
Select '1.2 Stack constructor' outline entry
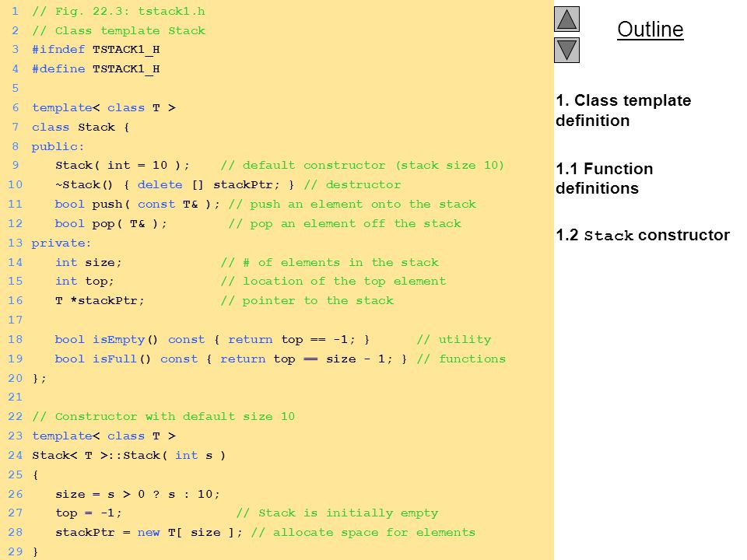pos(643,235)
